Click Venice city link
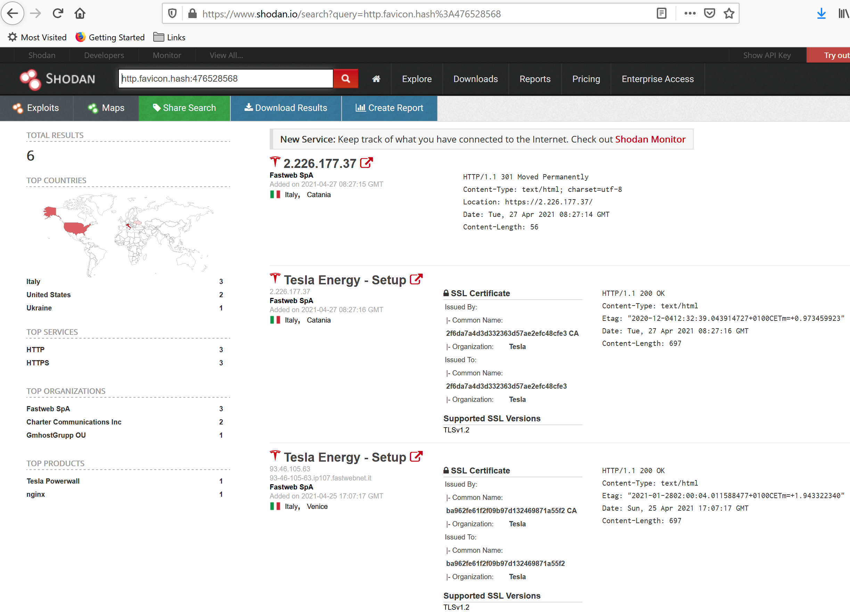 (317, 506)
